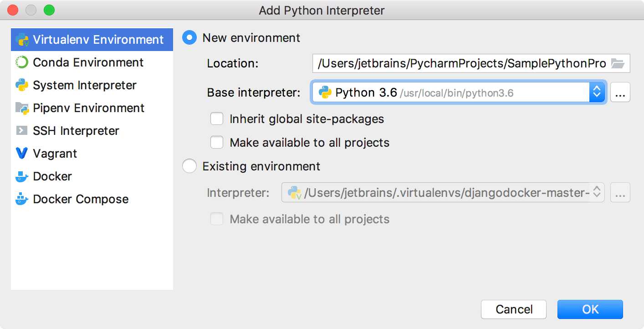
Task: Click the Virtualenv Environment Python icon
Action: (22, 40)
